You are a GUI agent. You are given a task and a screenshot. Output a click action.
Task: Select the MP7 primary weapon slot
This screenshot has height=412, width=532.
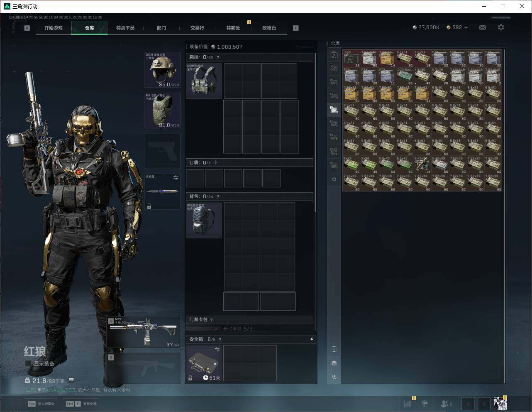[x=144, y=332]
